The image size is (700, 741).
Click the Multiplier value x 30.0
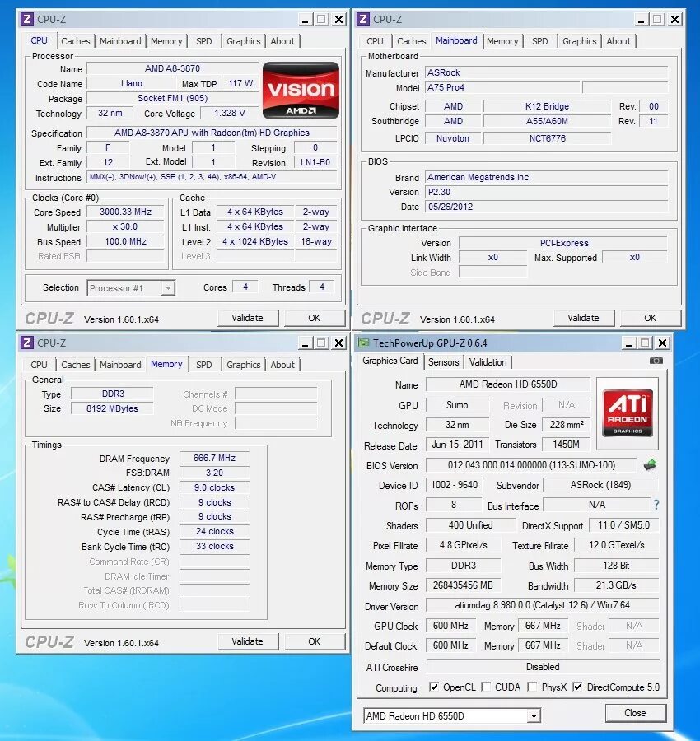(125, 227)
